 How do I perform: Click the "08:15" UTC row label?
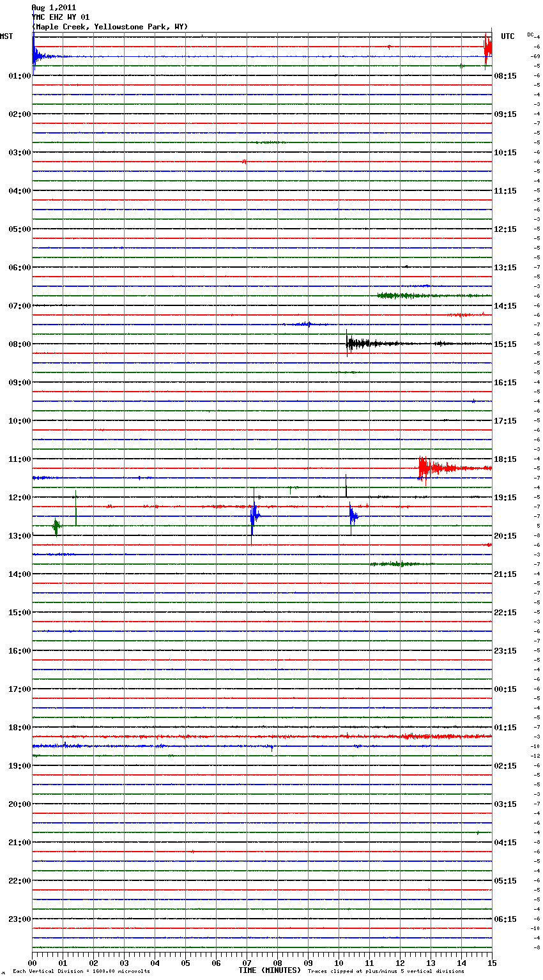click(505, 76)
